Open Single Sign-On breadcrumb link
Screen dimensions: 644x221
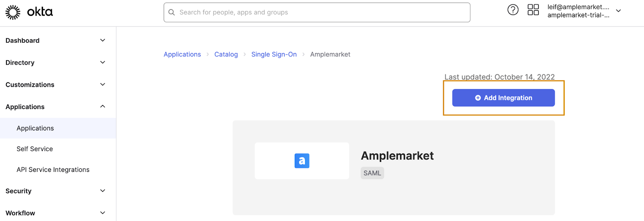tap(274, 54)
